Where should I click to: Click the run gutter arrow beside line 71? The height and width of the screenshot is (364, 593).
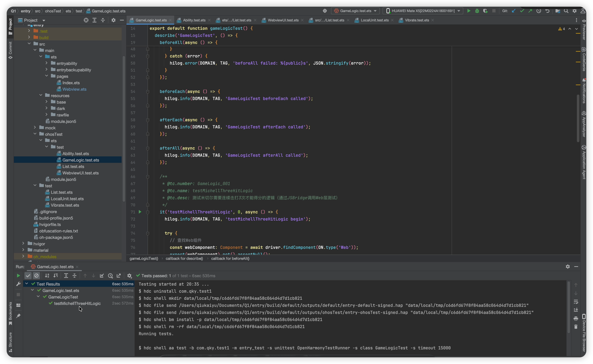point(140,212)
